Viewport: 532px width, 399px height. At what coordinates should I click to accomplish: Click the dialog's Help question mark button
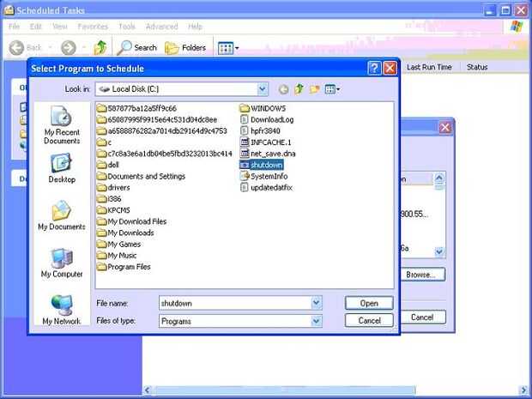coord(374,68)
